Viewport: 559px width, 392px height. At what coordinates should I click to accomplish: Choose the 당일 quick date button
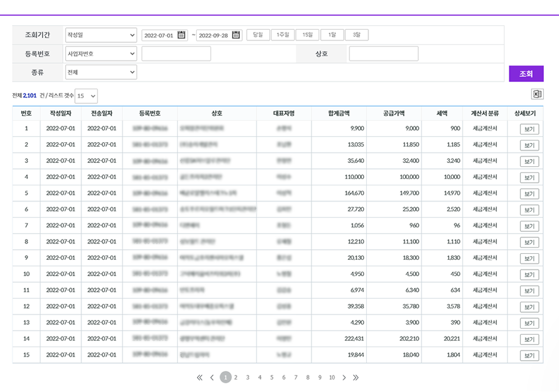click(x=258, y=35)
